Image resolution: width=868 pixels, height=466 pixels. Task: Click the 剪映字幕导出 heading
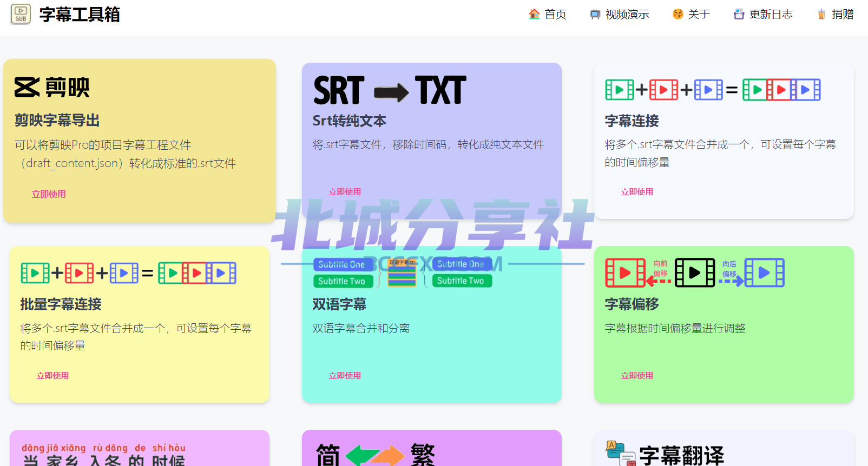pos(57,120)
